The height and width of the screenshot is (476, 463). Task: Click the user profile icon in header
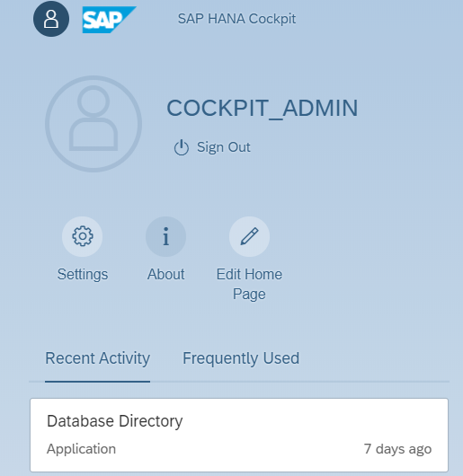pos(51,19)
